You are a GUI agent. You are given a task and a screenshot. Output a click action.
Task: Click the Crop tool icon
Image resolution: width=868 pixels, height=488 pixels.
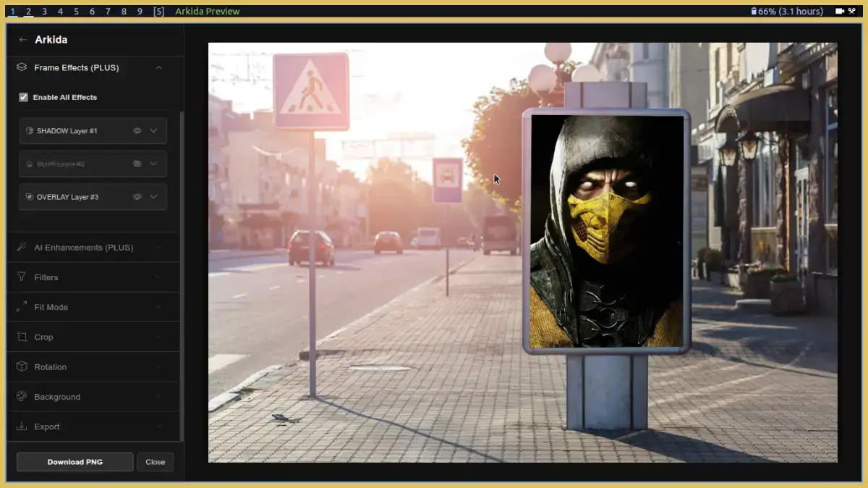tap(22, 337)
